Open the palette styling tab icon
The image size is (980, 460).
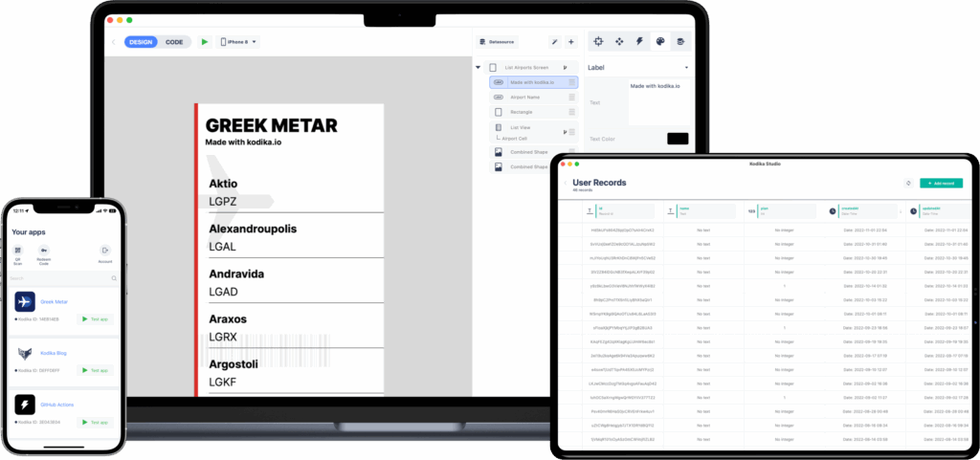pyautogui.click(x=659, y=41)
